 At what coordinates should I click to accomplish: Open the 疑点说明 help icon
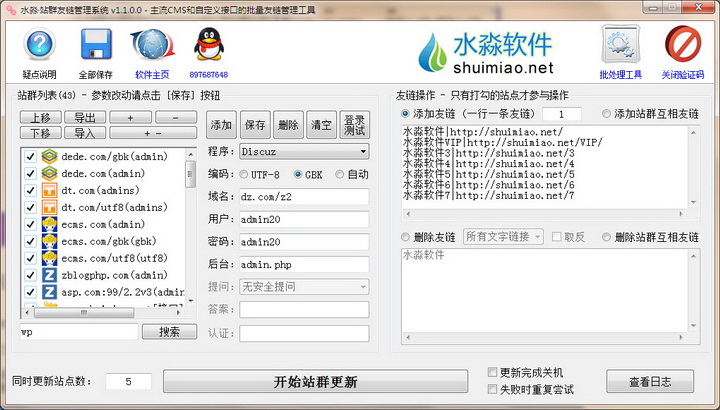click(39, 45)
